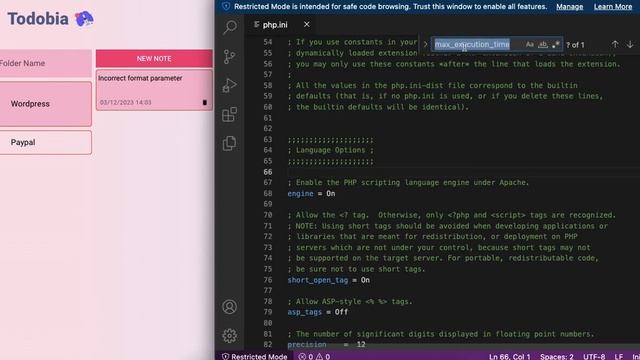This screenshot has height=360, width=640.
Task: Click 'Spaces: 2' indentation in status bar
Action: [x=556, y=356]
